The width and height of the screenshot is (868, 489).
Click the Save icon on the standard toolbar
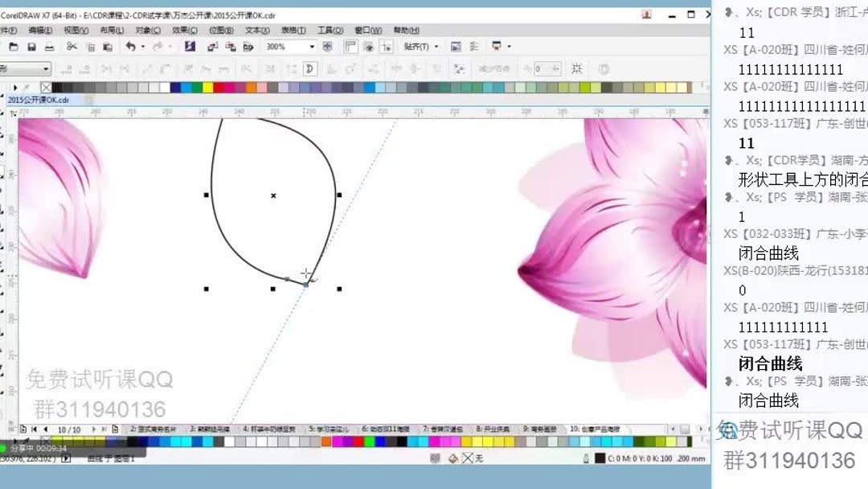point(32,47)
